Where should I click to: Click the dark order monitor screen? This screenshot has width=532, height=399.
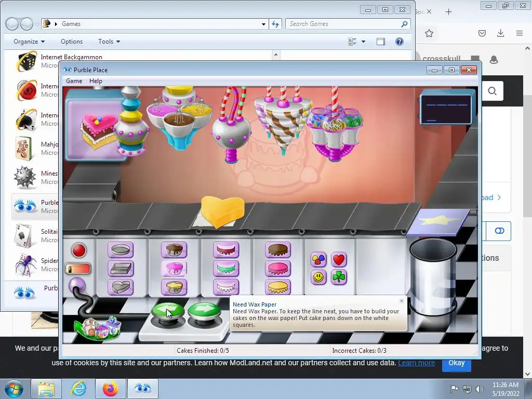(446, 109)
